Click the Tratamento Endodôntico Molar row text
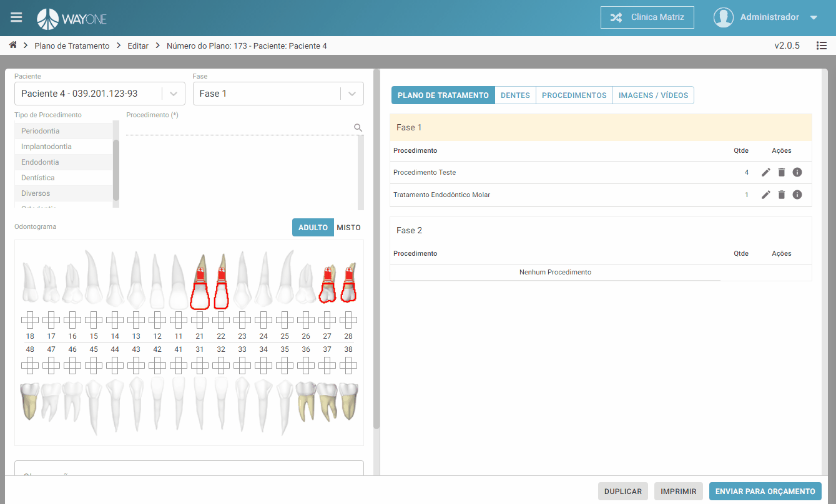The width and height of the screenshot is (836, 504). click(x=442, y=195)
